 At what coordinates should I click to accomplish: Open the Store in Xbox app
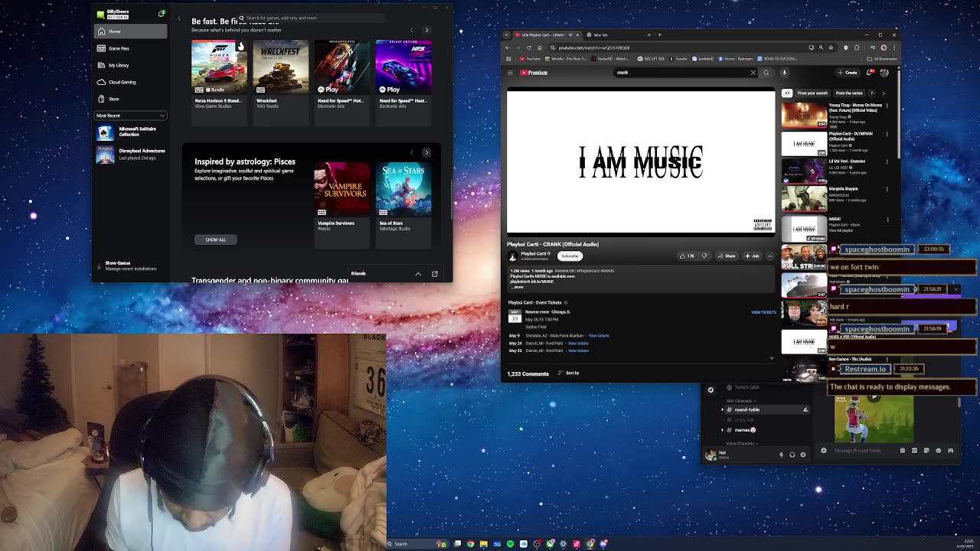coord(130,99)
